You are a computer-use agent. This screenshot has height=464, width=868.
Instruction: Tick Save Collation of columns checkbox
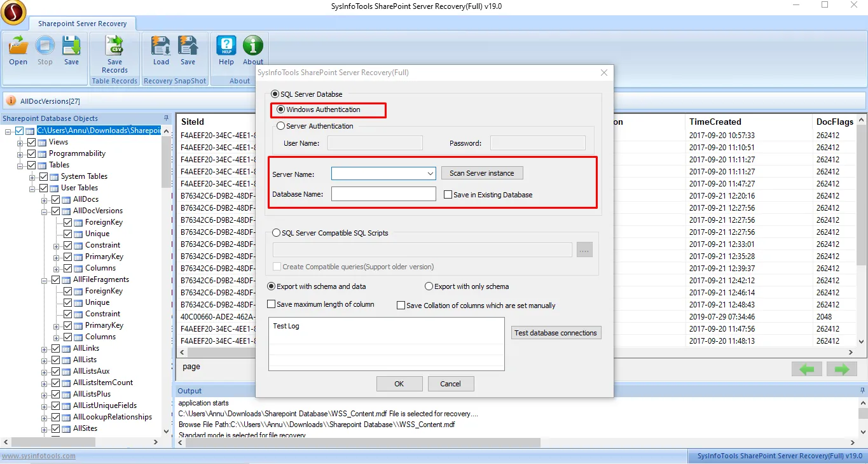[x=401, y=306]
